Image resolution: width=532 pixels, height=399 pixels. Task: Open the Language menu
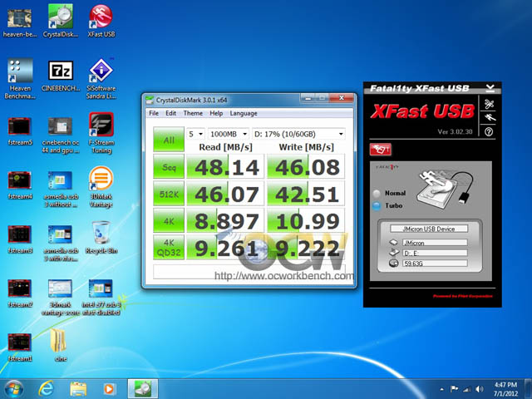pyautogui.click(x=244, y=113)
